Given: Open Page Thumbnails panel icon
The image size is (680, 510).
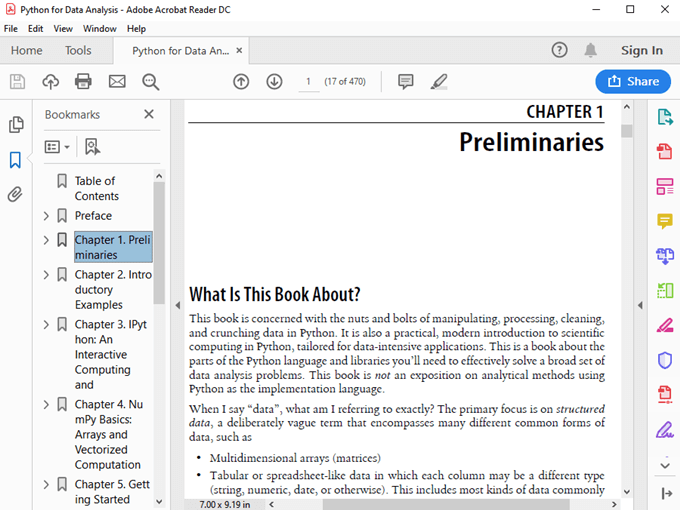Looking at the screenshot, I should pyautogui.click(x=16, y=125).
